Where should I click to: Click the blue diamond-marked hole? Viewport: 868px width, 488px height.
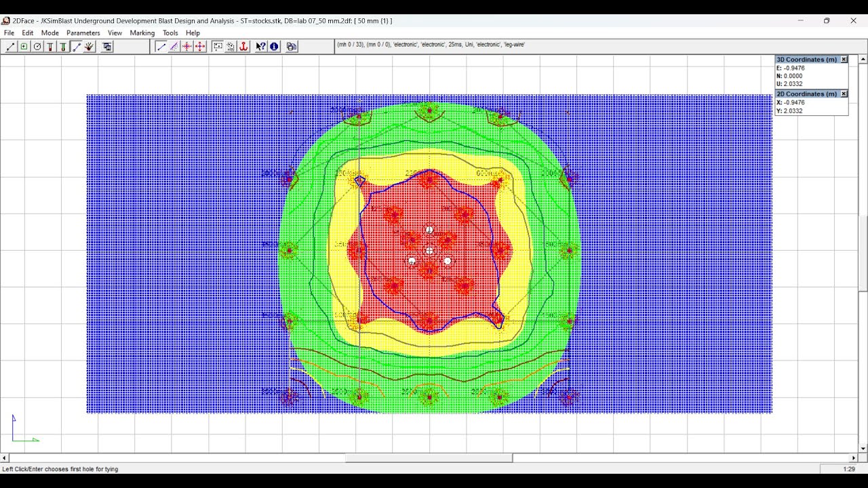coord(359,180)
